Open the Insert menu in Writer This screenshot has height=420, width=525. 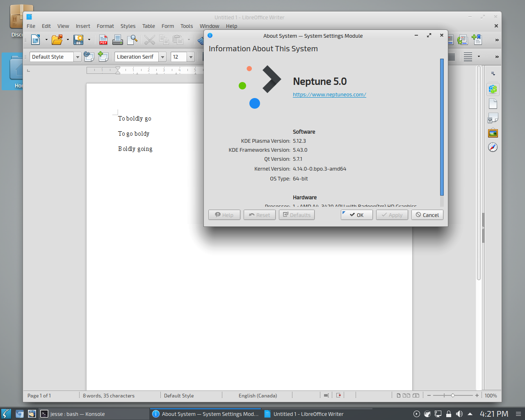pos(83,26)
